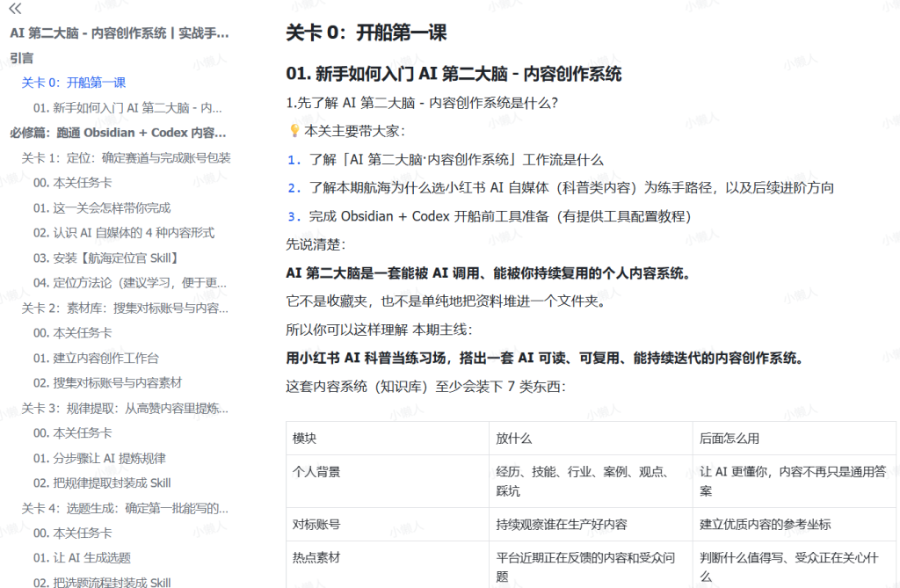
Task: Jump to 引言 section in outline
Action: tap(22, 58)
